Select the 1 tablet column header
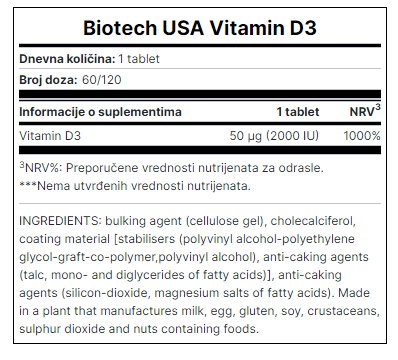This screenshot has width=398, height=360. [x=298, y=112]
